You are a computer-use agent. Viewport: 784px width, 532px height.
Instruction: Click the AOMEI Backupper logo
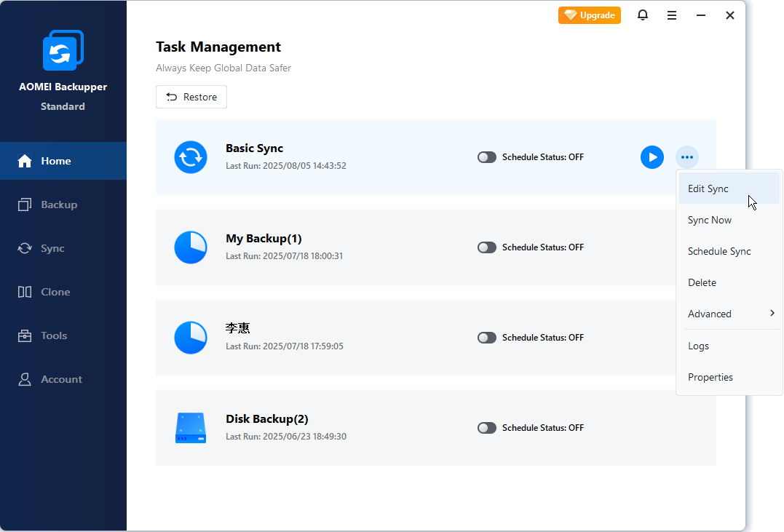coord(63,50)
